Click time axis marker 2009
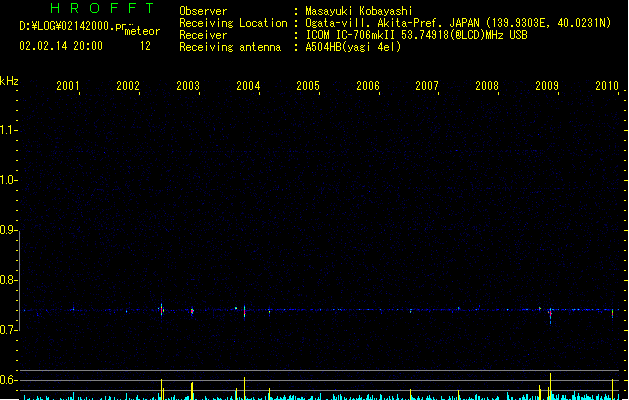The height and width of the screenshot is (400, 629). tap(547, 85)
